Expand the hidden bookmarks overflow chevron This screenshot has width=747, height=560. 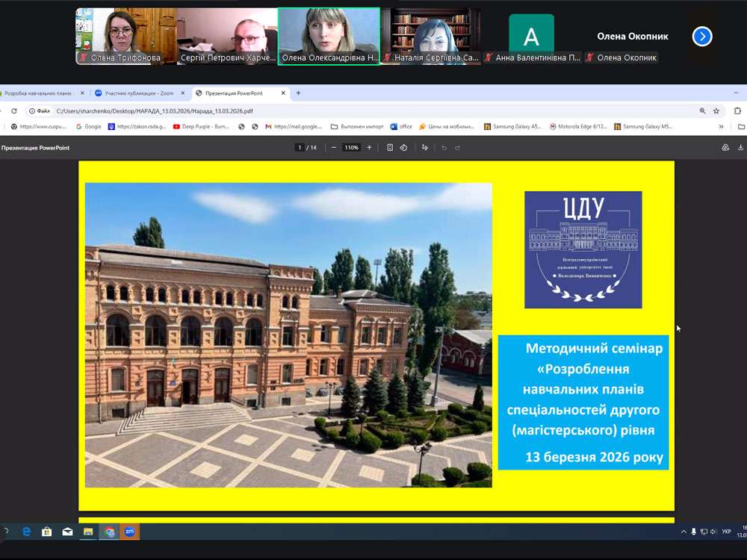(x=722, y=127)
